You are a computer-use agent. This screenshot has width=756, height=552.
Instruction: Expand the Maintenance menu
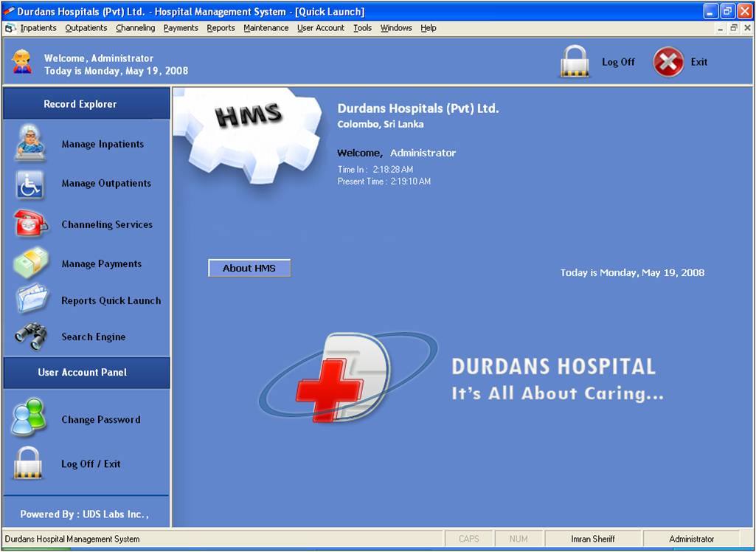(x=266, y=28)
